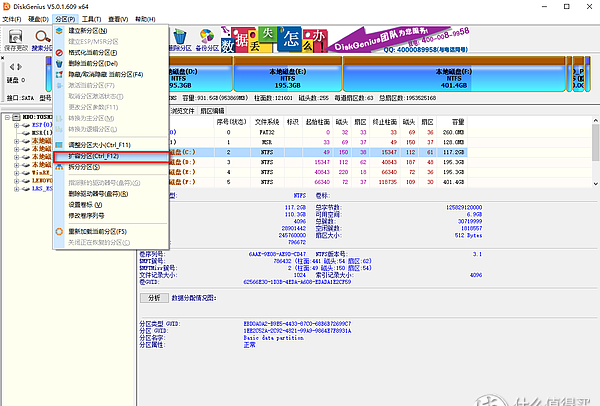Click the icon beside 调整分区大小

click(x=59, y=145)
